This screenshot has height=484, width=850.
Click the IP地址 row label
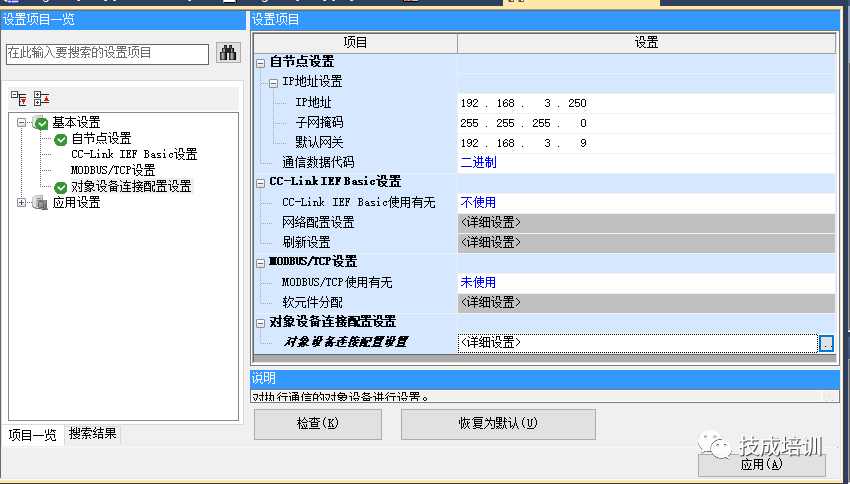point(313,102)
